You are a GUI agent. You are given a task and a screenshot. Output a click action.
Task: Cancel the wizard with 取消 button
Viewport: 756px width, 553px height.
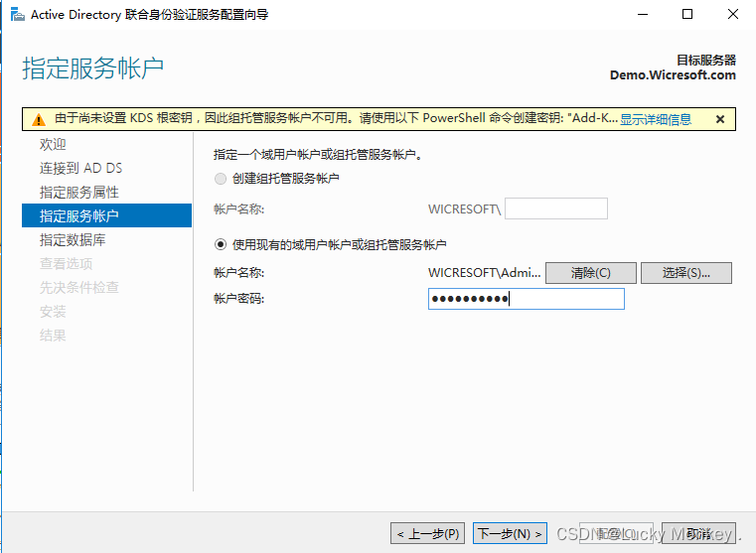[698, 533]
